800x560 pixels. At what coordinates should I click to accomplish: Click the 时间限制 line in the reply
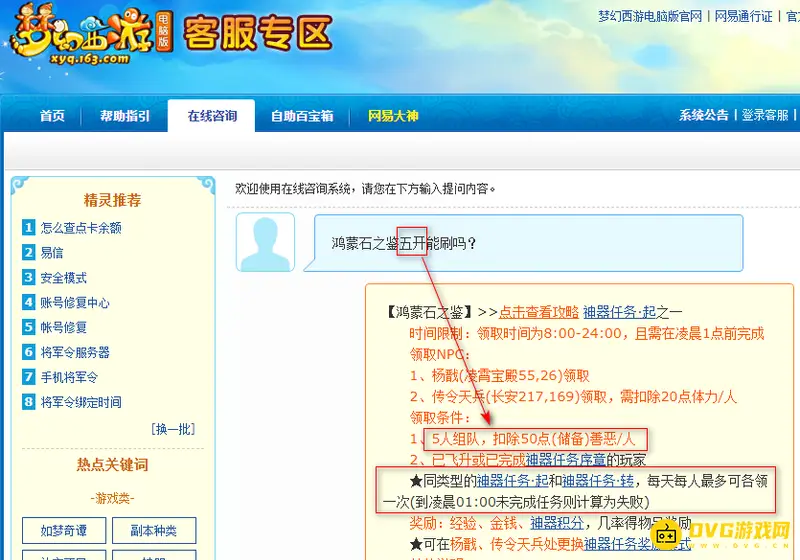(587, 334)
